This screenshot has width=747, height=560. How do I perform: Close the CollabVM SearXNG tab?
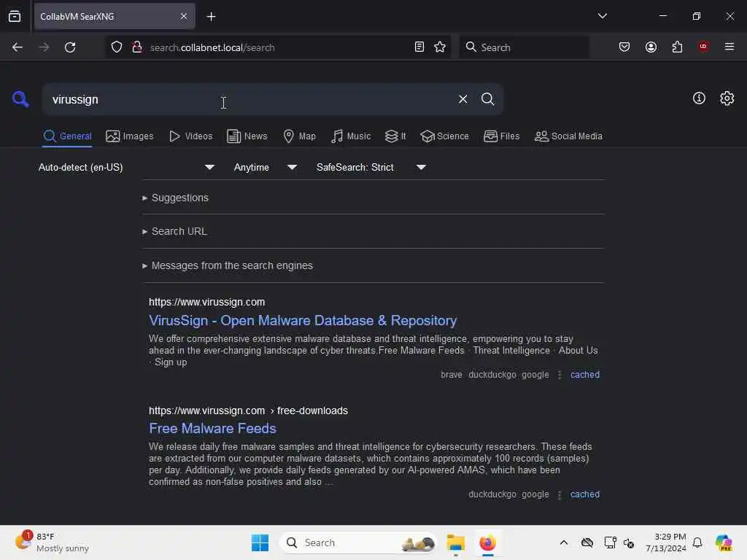click(183, 16)
